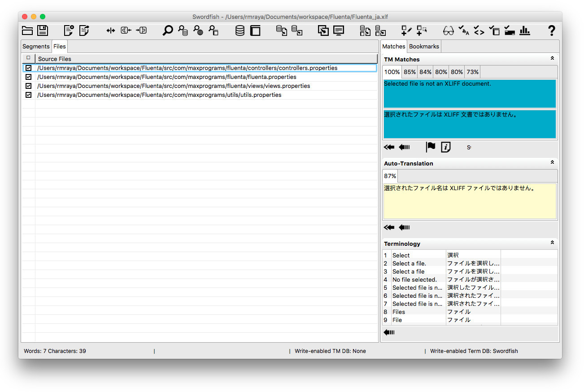The image size is (584, 392).
Task: Click the checkmark with window square icon
Action: coord(494,30)
